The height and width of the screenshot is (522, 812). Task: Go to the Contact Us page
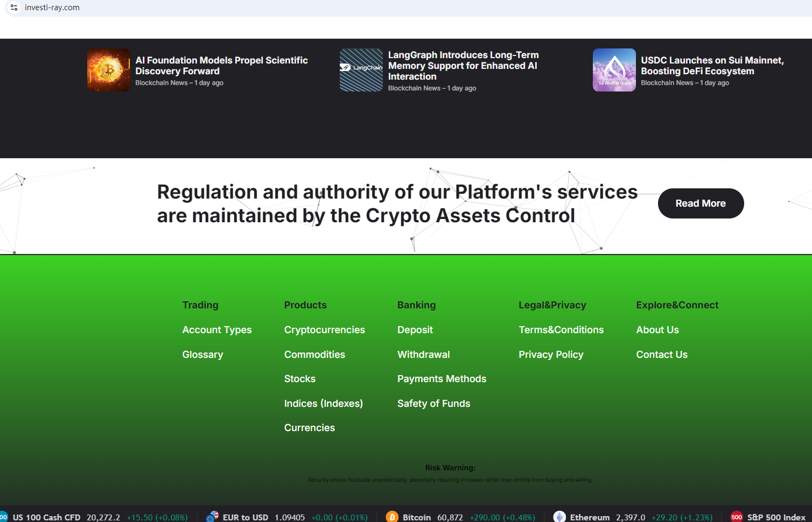coord(662,355)
